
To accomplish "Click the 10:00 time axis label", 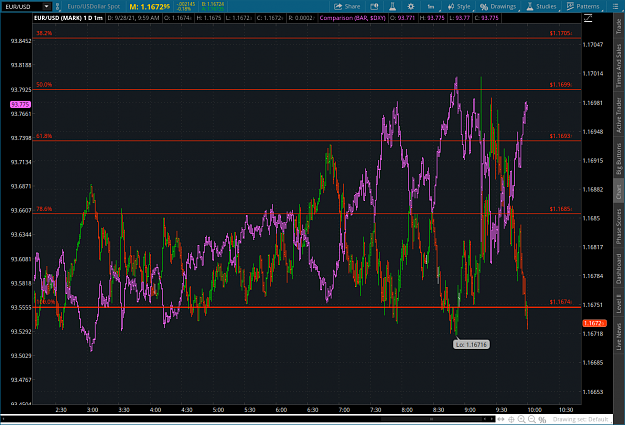I will point(535,410).
